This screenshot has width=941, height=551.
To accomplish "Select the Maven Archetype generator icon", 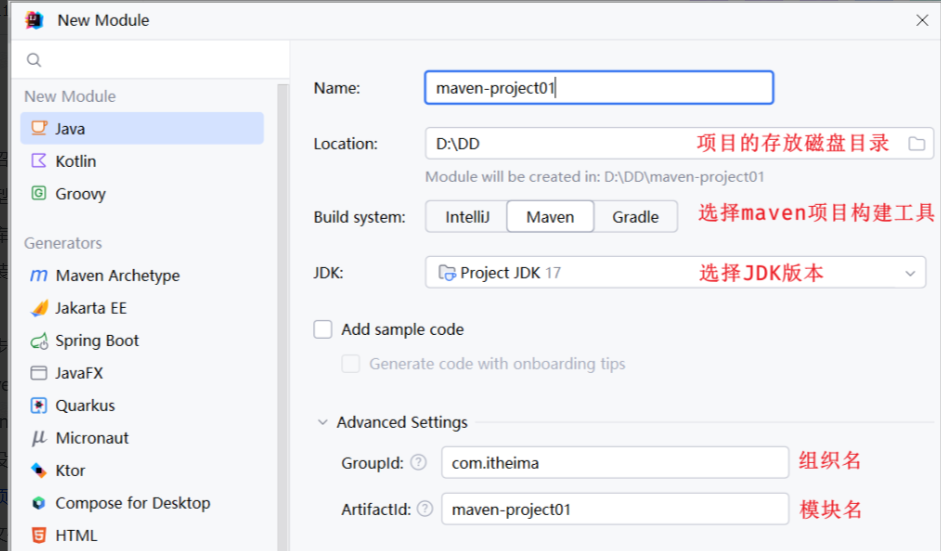I will [x=39, y=276].
